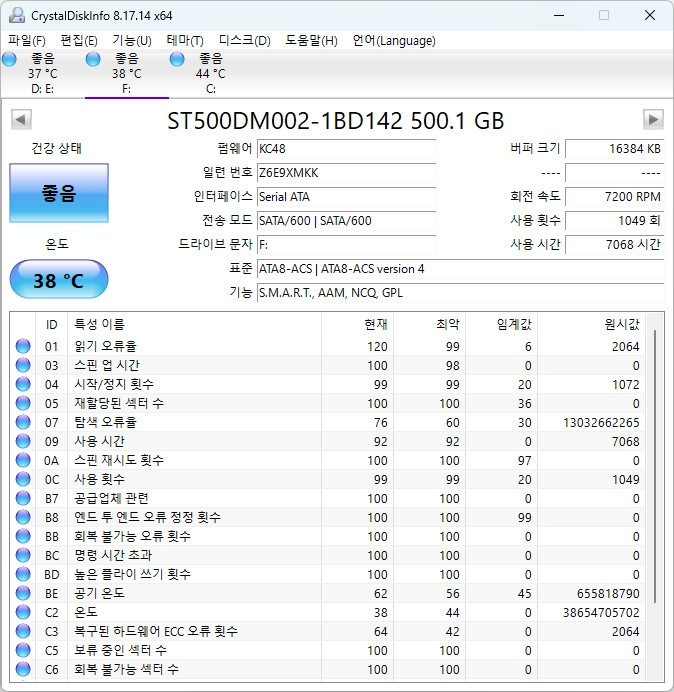Viewport: 674px width, 692px height.
Task: Click the SMART list vertical scrollbar
Action: point(655,466)
